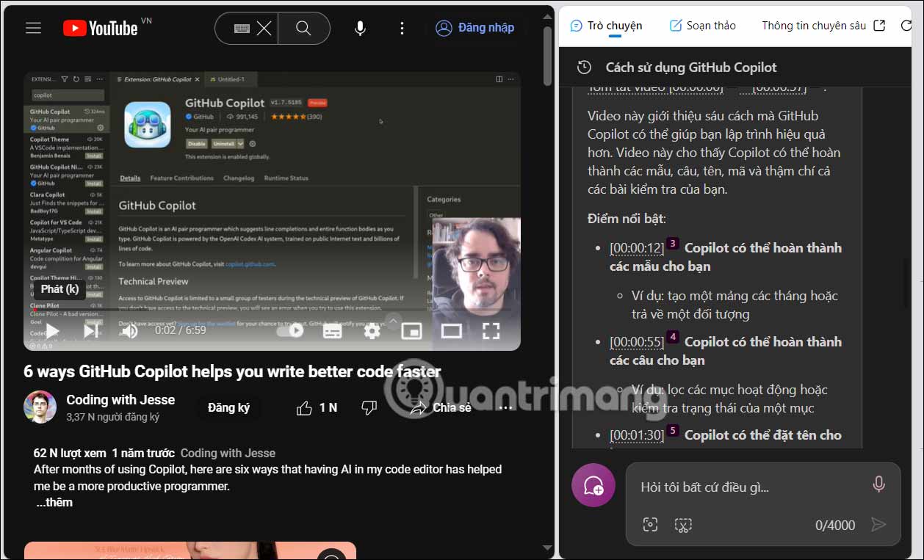Click the screen capture snip icon

pos(683,525)
